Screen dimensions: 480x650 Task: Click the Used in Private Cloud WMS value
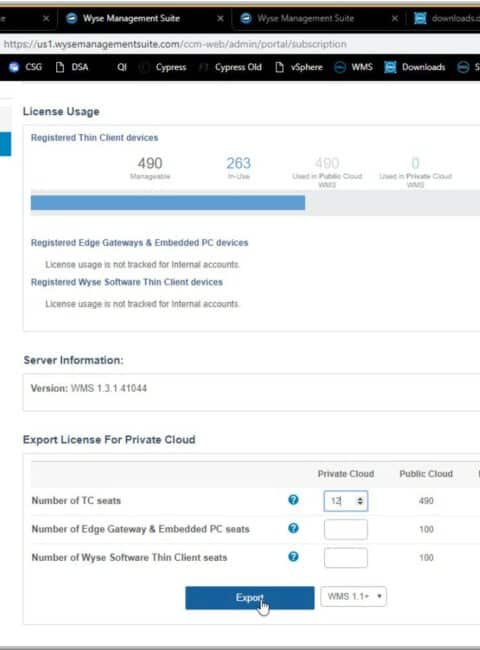pyautogui.click(x=415, y=163)
